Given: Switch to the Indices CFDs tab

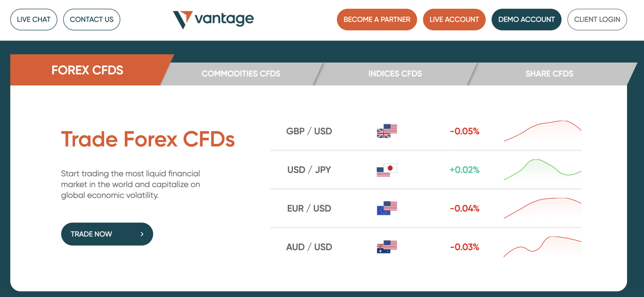Looking at the screenshot, I should point(395,74).
